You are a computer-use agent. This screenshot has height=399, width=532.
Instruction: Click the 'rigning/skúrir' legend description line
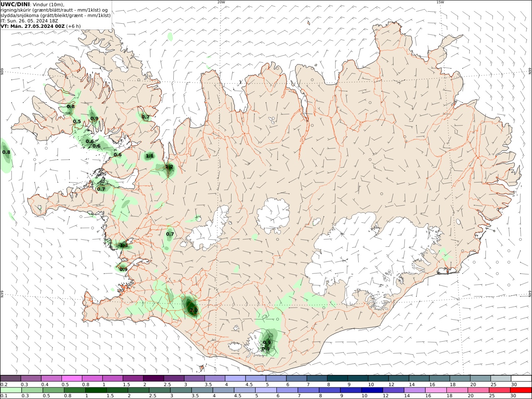pyautogui.click(x=54, y=10)
